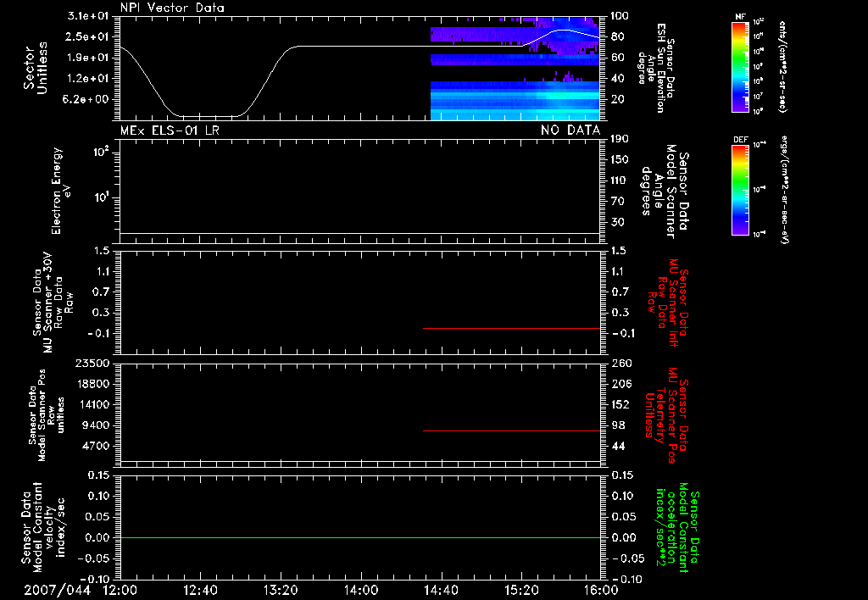Click the 100 degree Sun Elevation tick label

(620, 15)
